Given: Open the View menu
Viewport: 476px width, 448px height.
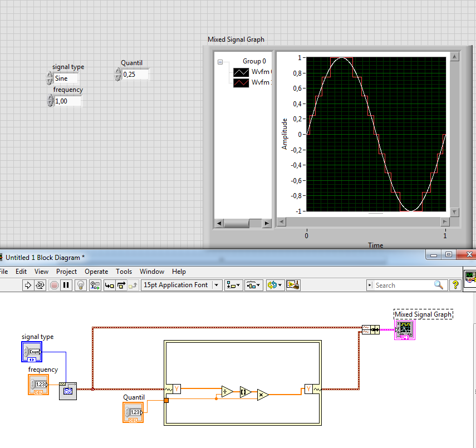Looking at the screenshot, I should pos(41,272).
